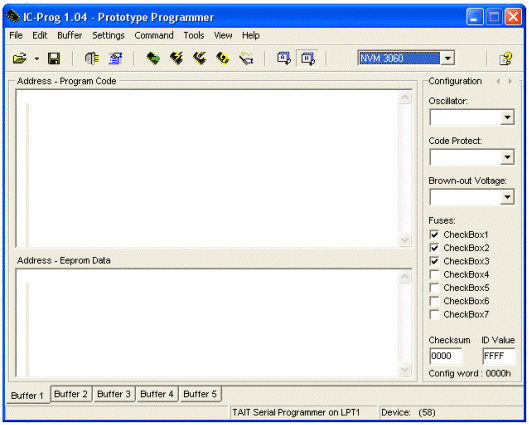Click the Save floppy disk icon
Screen dimensions: 529x425
54,58
